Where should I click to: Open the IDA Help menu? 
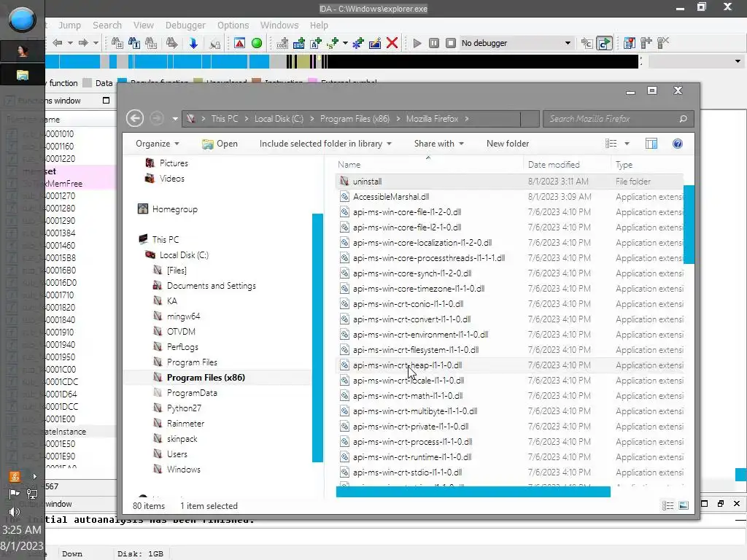(319, 26)
